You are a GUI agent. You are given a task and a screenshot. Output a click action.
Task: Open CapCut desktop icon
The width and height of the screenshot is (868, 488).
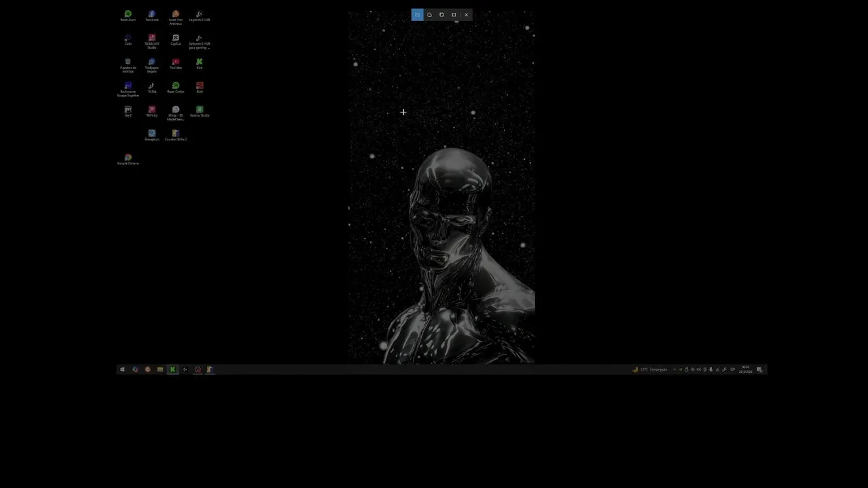point(176,39)
